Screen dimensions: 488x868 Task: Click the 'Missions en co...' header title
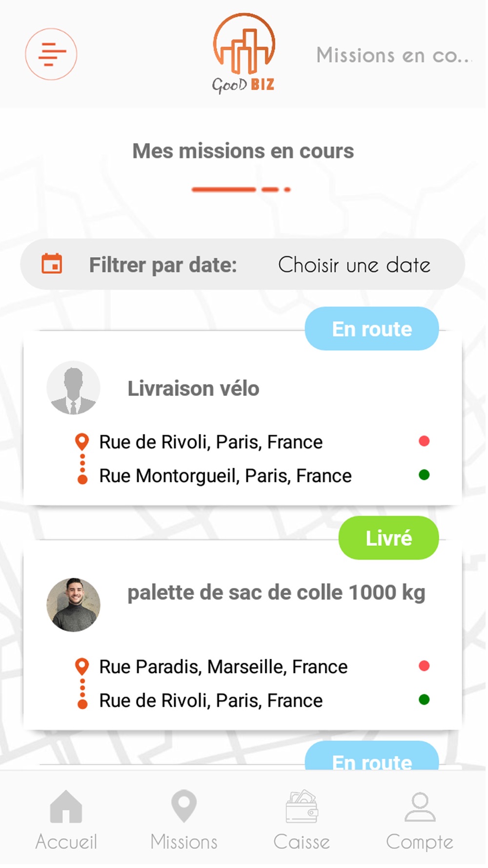click(x=394, y=55)
